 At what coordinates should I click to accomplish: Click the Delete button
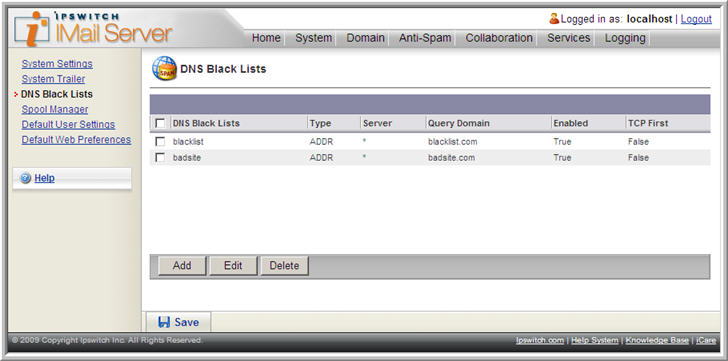[x=284, y=266]
